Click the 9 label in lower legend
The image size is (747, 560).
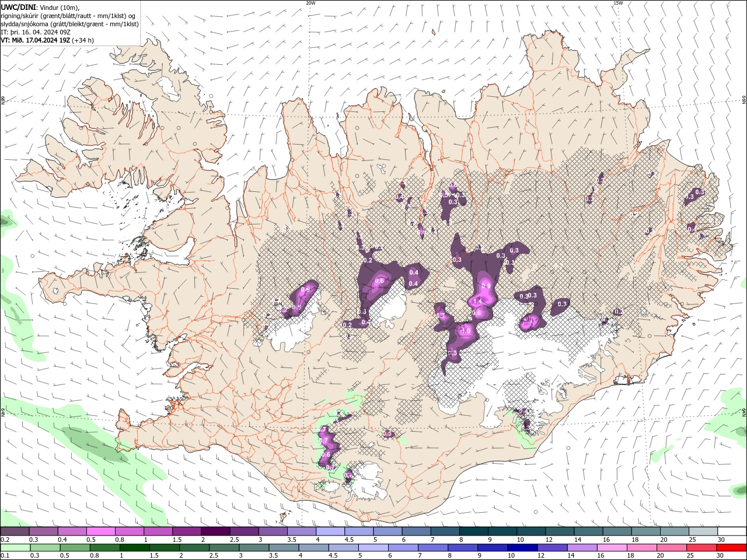pyautogui.click(x=480, y=555)
